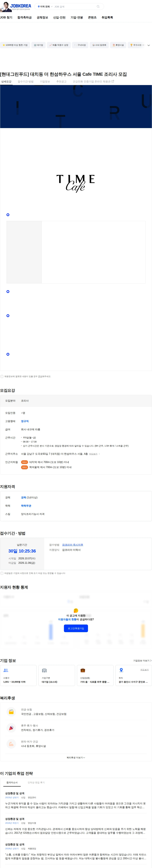
Task: Select the 인적성·면접 후기 tab
Action: [x=36, y=783]
